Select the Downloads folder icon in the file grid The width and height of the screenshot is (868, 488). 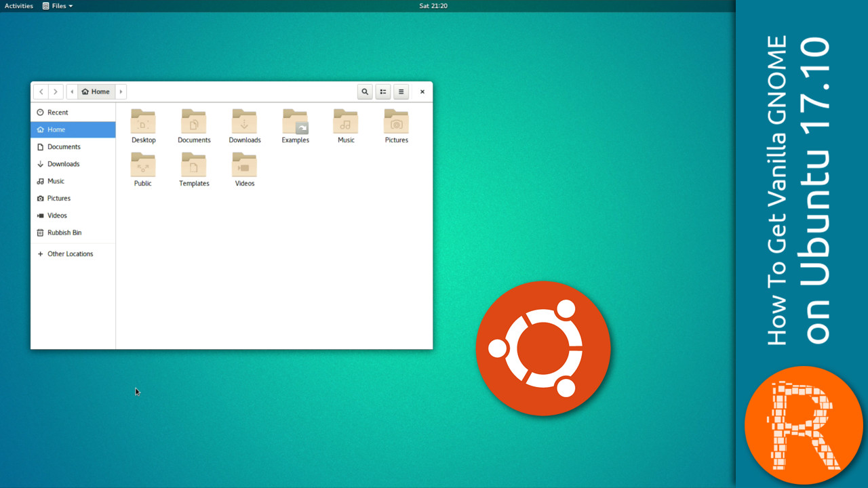(244, 121)
